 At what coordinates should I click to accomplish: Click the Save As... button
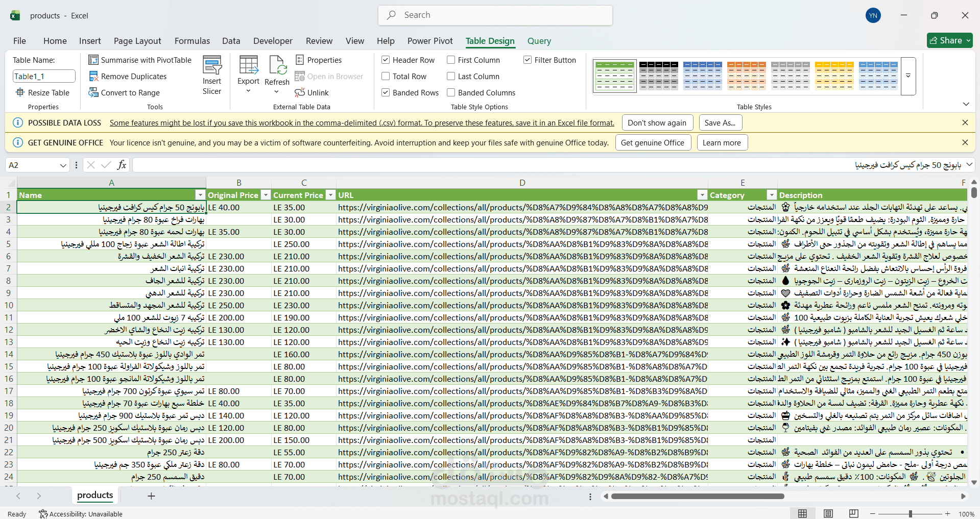[x=720, y=123]
